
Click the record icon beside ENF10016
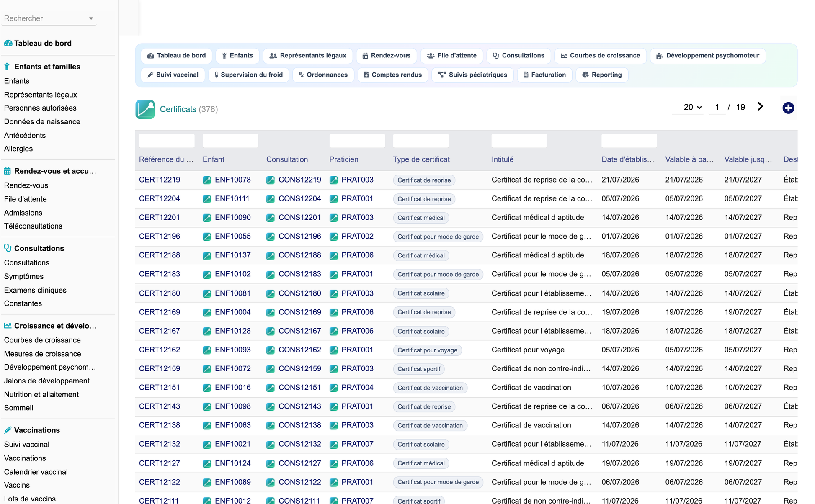click(x=207, y=388)
